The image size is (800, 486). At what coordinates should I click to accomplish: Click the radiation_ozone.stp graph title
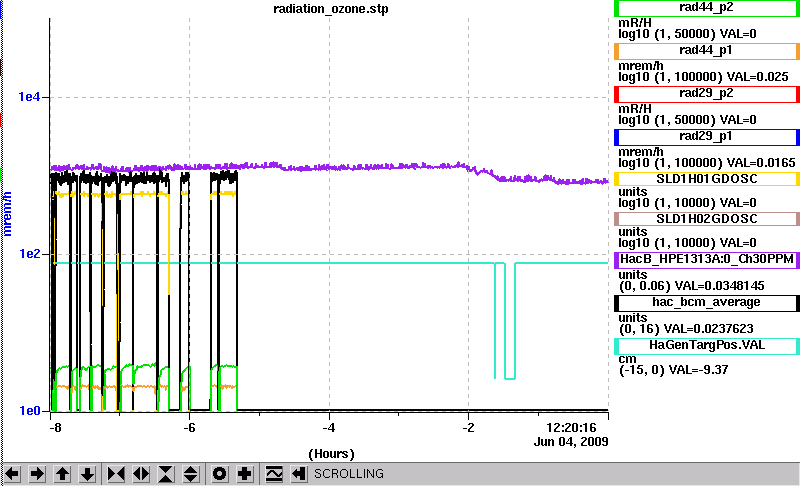coord(331,9)
